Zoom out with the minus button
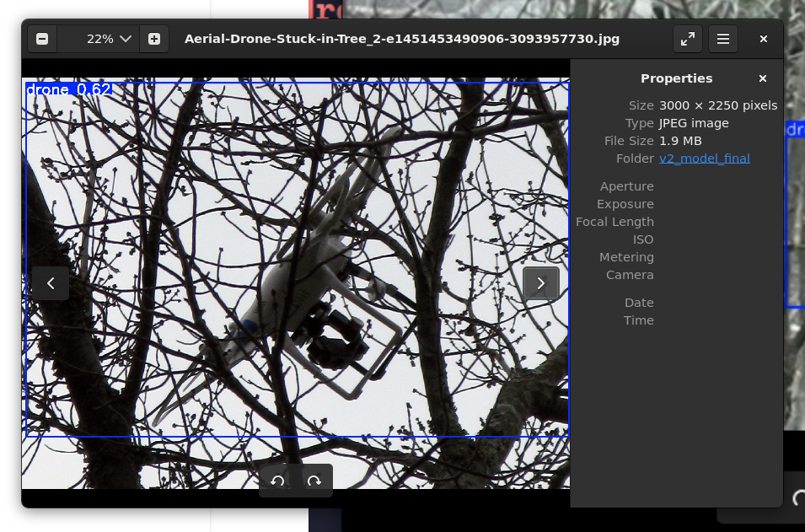 [42, 39]
